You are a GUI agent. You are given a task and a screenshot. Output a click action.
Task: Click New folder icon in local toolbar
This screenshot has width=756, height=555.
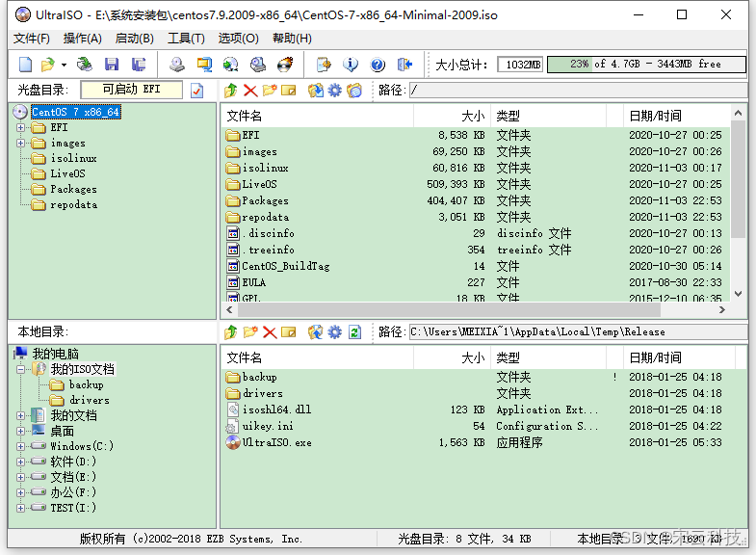[250, 332]
